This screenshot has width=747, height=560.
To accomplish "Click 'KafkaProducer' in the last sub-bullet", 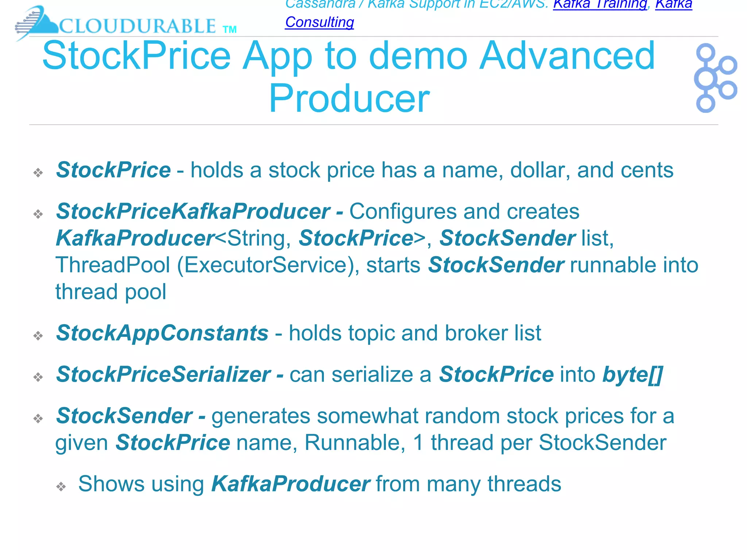I will pos(291,484).
